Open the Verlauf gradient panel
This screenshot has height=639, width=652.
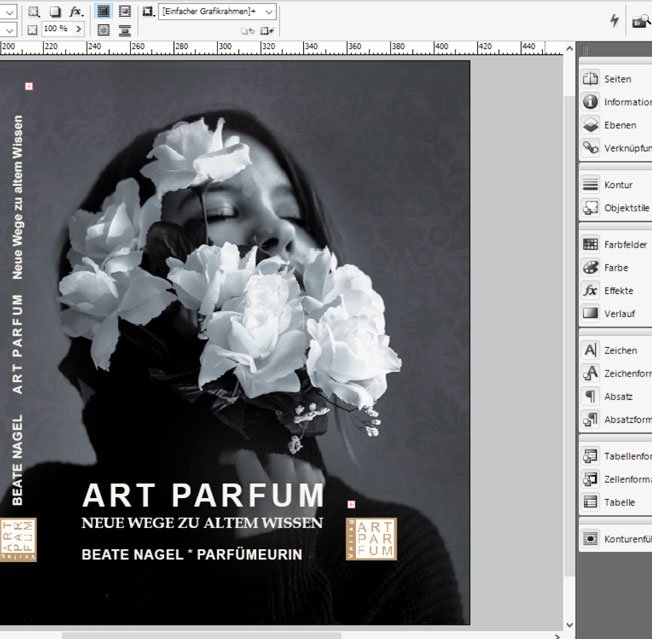click(x=614, y=313)
